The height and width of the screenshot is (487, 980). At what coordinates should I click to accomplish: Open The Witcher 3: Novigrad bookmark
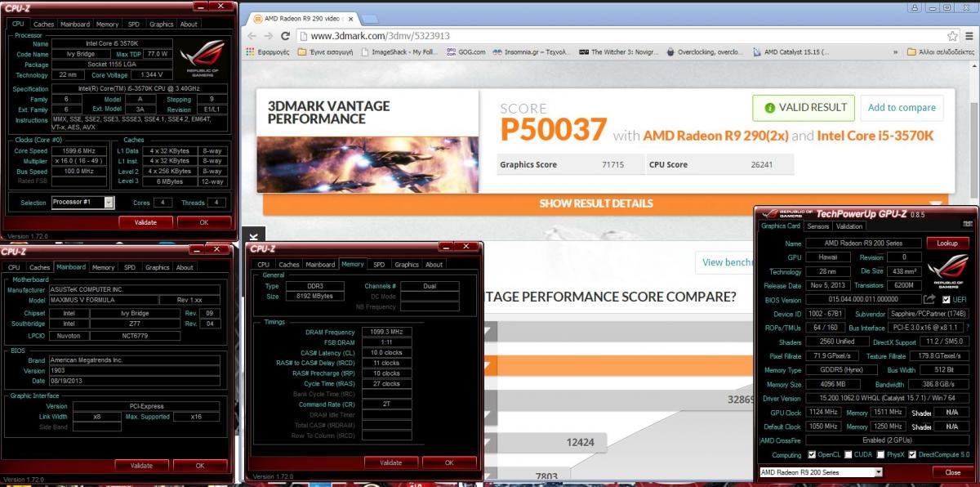(618, 51)
